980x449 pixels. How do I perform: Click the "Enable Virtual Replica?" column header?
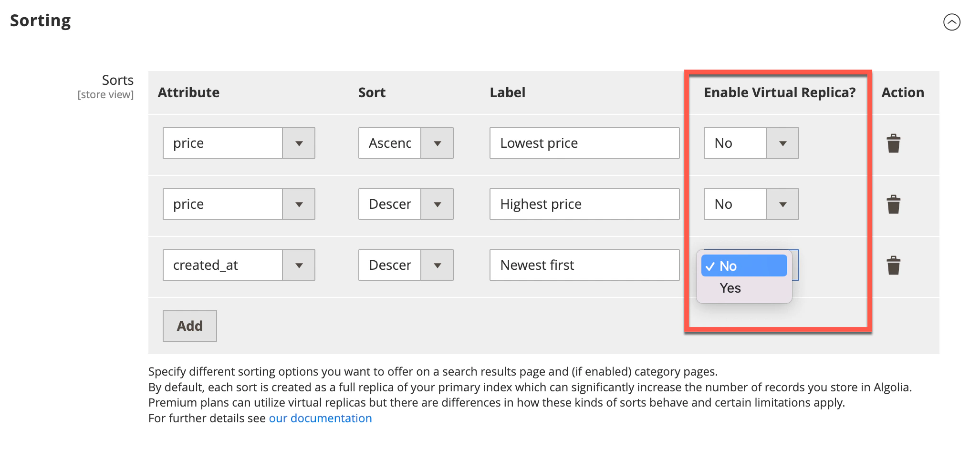pyautogui.click(x=780, y=92)
